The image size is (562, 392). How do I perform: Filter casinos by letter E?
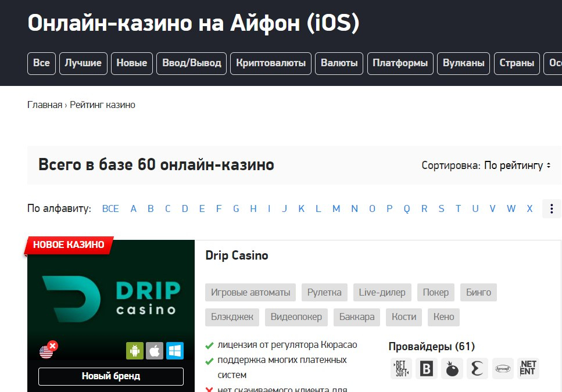coord(202,208)
